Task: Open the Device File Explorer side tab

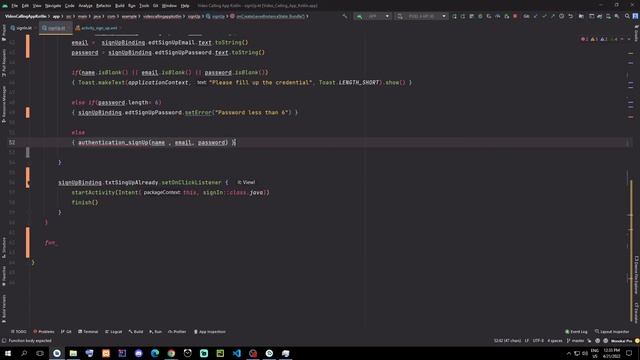Action: pyautogui.click(x=636, y=275)
